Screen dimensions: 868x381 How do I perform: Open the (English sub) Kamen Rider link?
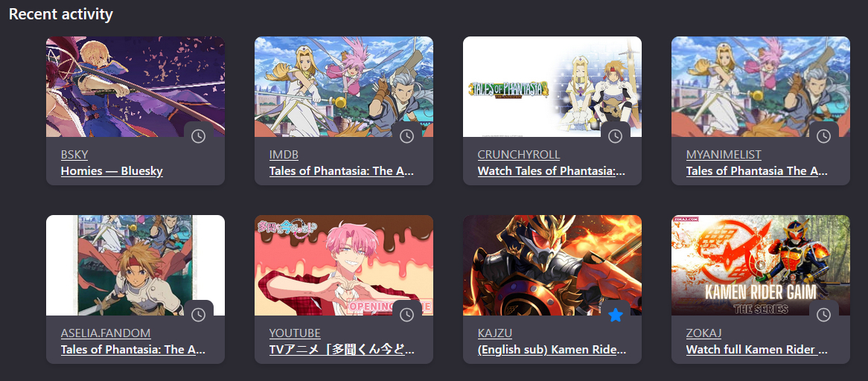click(x=552, y=350)
